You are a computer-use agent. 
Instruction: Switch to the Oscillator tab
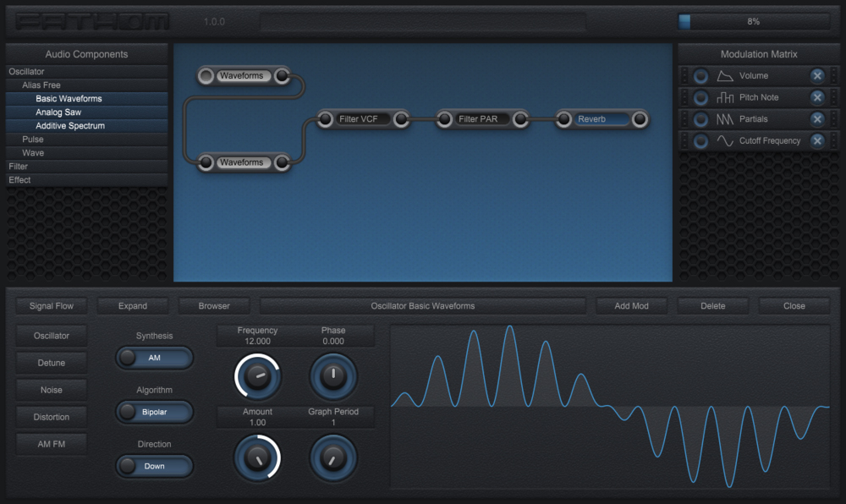coord(52,336)
